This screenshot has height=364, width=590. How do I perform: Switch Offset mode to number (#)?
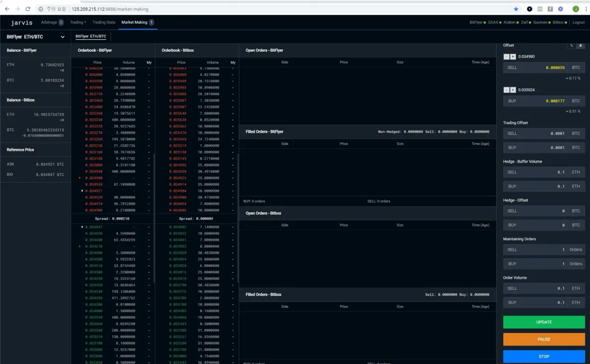click(x=580, y=46)
